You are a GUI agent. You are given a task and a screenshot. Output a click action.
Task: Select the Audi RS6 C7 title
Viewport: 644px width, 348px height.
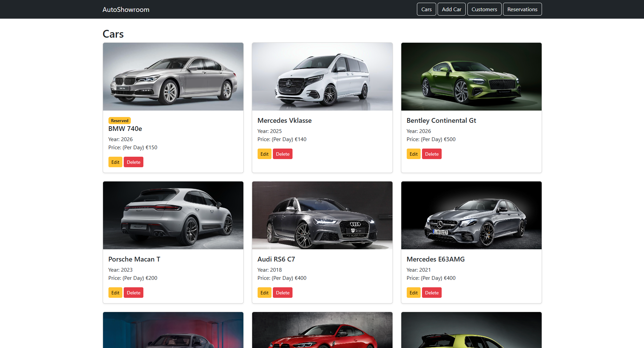pyautogui.click(x=276, y=259)
